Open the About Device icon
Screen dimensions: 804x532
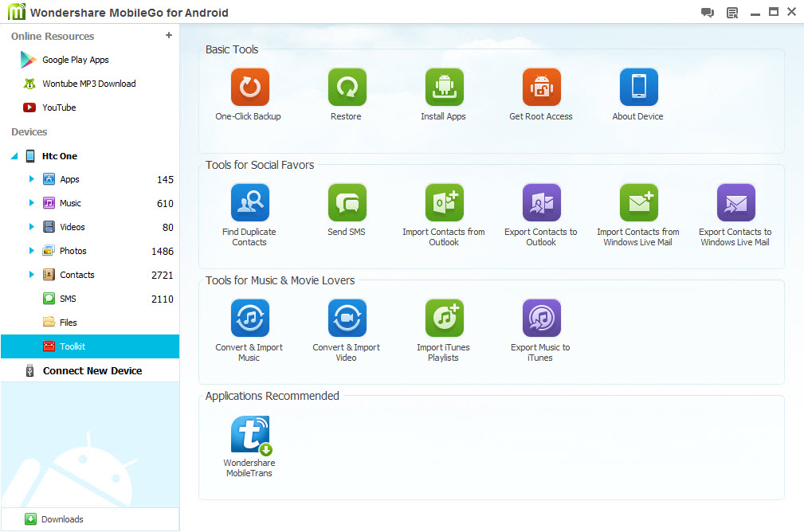[638, 87]
